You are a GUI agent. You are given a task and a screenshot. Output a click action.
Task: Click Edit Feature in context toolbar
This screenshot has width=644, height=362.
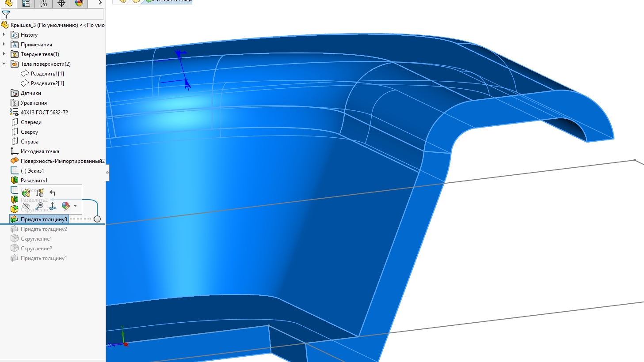pyautogui.click(x=26, y=193)
